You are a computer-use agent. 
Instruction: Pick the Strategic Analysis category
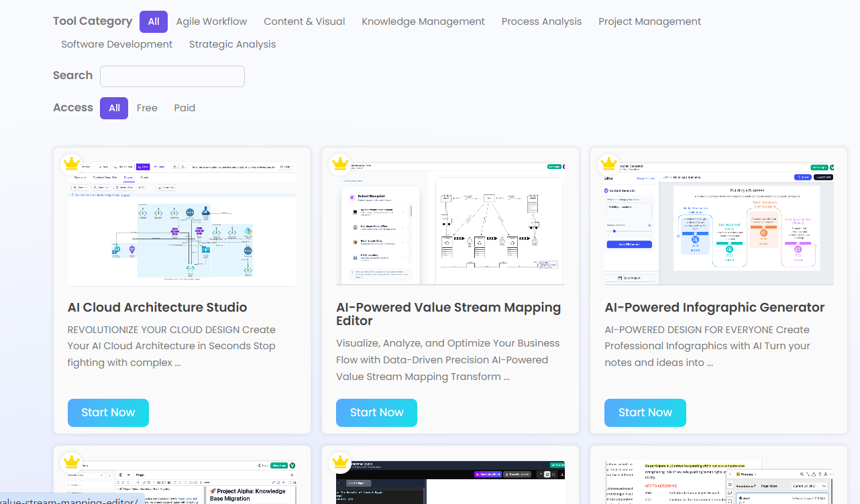[232, 44]
